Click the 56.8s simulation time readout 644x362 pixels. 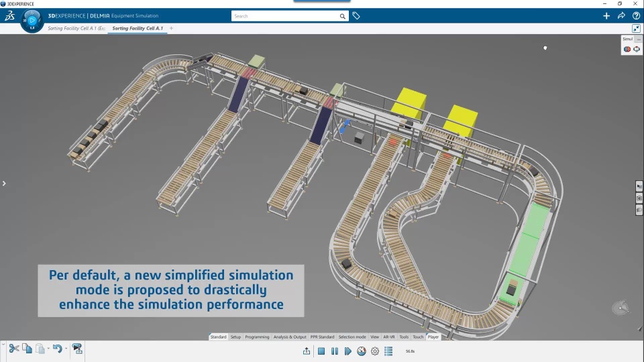(x=410, y=351)
